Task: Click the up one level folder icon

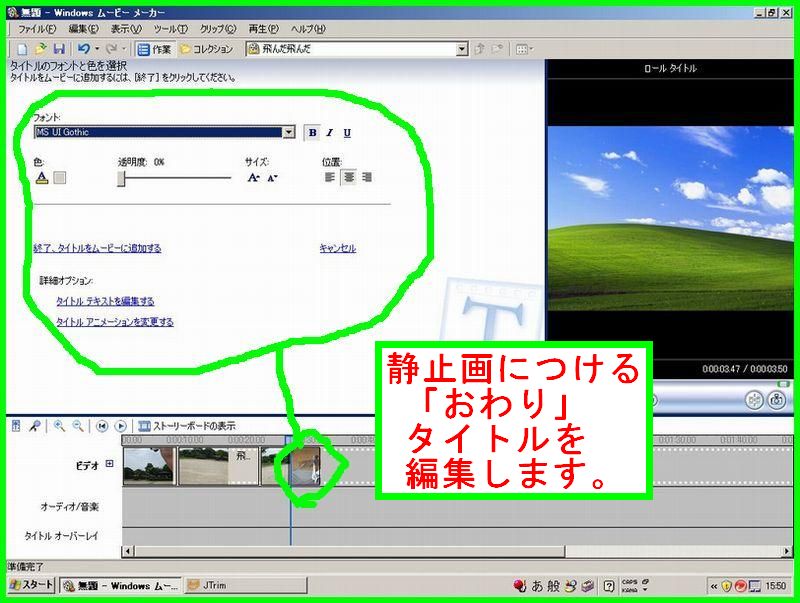Action: [x=479, y=49]
